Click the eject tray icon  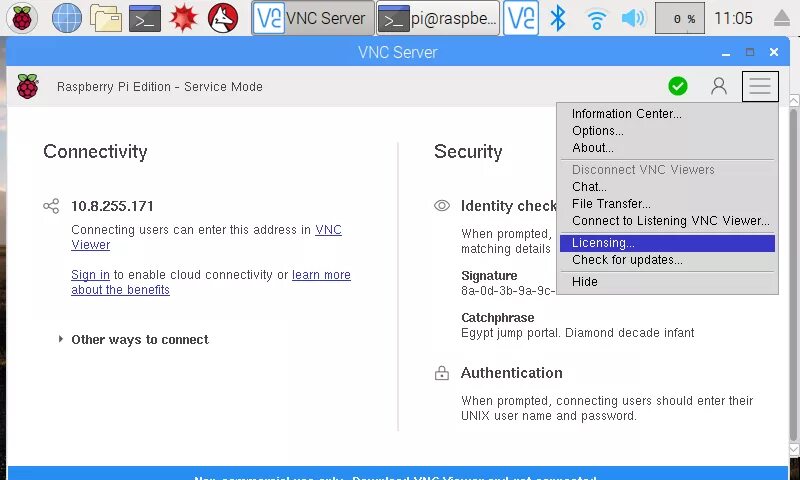pyautogui.click(x=782, y=18)
